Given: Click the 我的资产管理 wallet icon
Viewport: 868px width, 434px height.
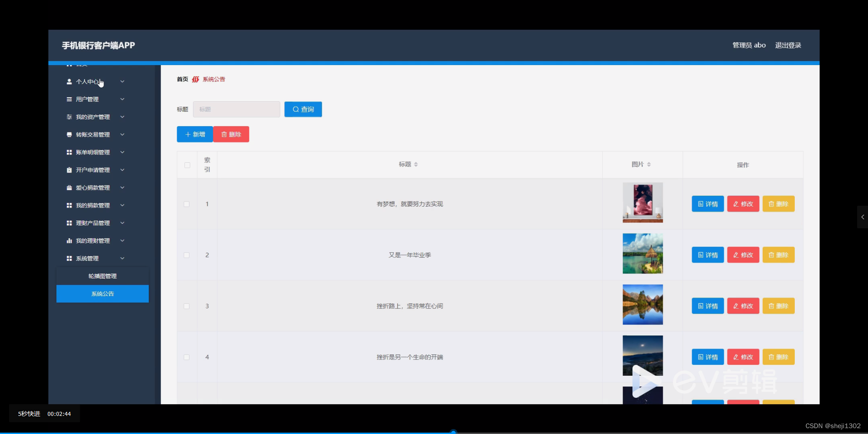Looking at the screenshot, I should 69,117.
